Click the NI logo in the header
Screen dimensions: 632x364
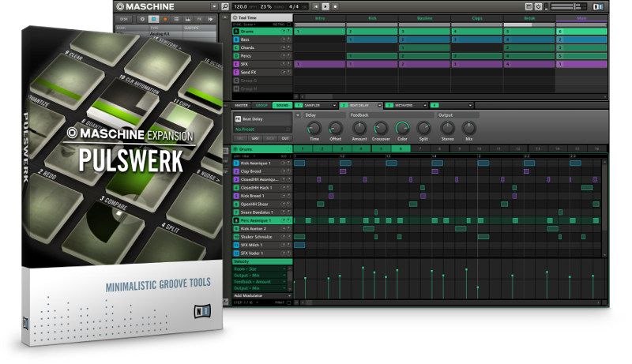(598, 6)
